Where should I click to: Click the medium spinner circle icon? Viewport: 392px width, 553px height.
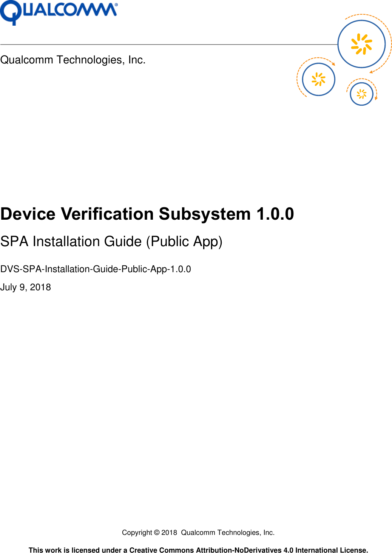(318, 79)
